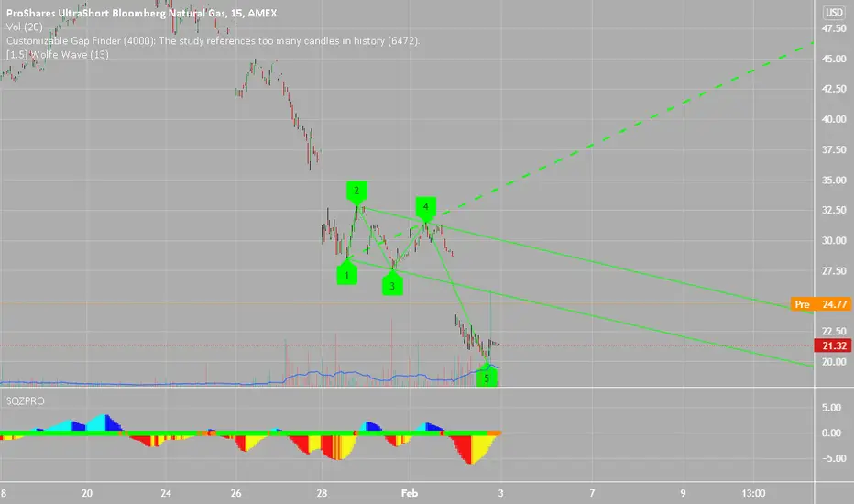854x504 pixels.
Task: Click the 22.50 price axis value
Action: [x=834, y=332]
